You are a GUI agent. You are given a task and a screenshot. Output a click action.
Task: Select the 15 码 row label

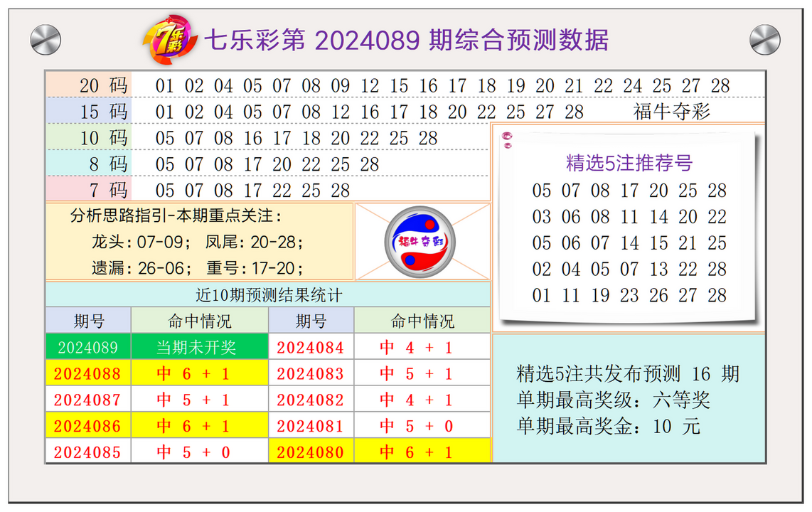(89, 112)
